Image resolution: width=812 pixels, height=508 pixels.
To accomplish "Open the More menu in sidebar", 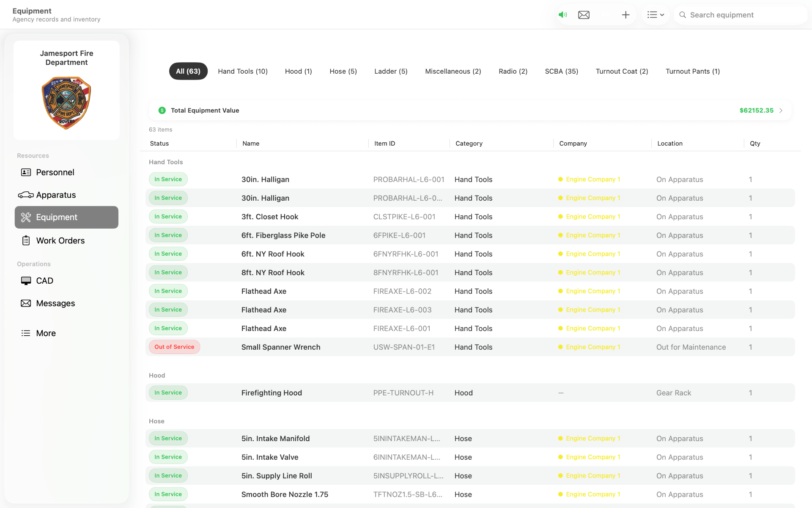I will coord(66,333).
